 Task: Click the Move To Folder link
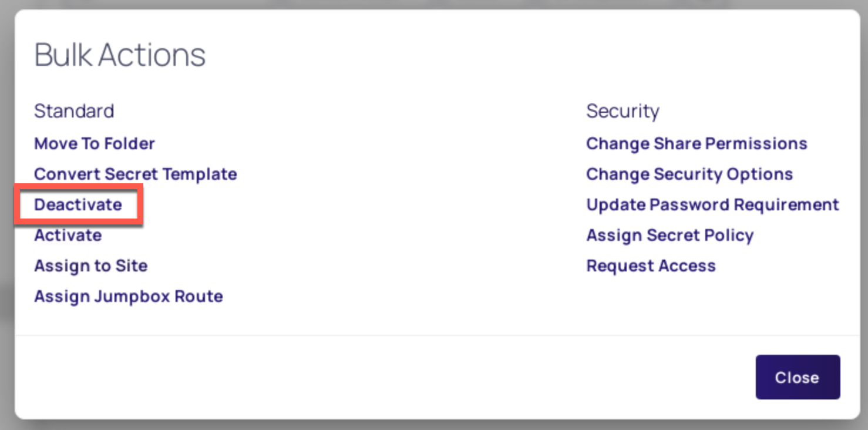pos(94,144)
